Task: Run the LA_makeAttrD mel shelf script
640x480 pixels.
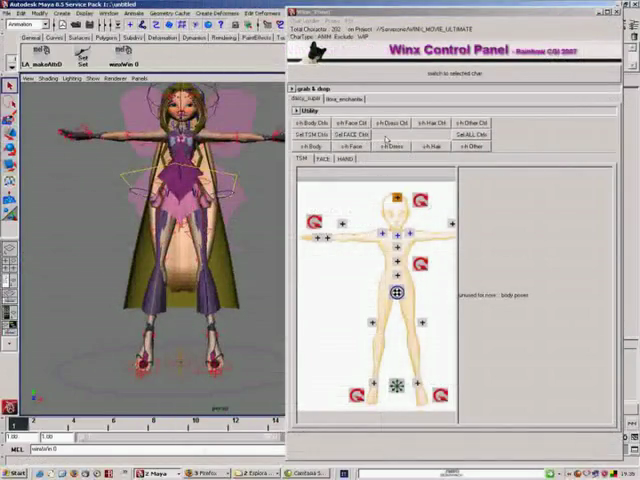Action: (42, 56)
